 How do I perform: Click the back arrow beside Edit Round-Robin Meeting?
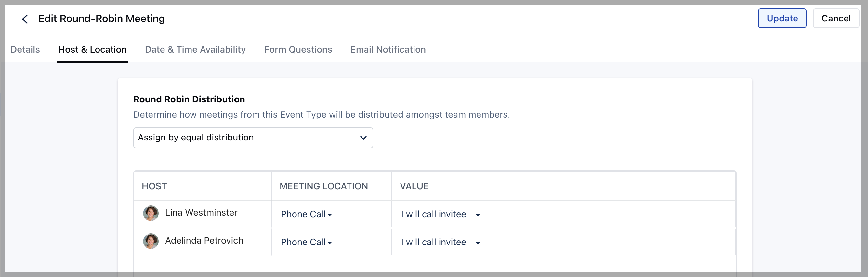coord(25,19)
